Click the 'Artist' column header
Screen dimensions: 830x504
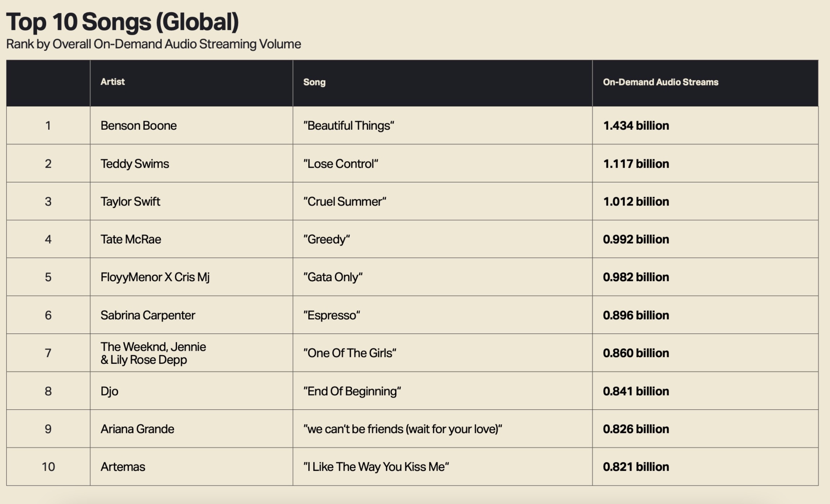pyautogui.click(x=112, y=82)
